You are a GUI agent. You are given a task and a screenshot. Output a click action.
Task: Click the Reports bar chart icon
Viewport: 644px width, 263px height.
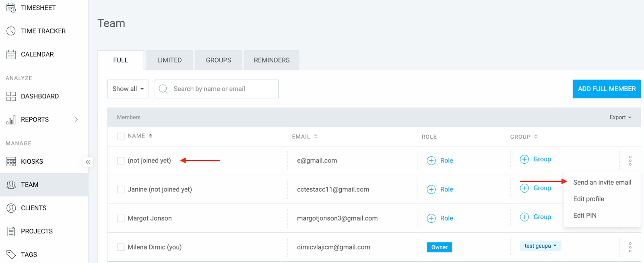[11, 119]
